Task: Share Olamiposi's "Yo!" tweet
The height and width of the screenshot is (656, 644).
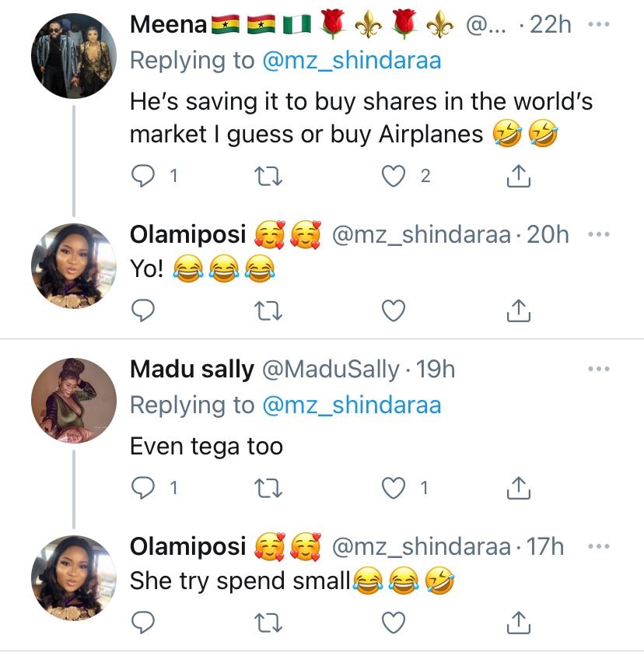Action: click(x=518, y=311)
